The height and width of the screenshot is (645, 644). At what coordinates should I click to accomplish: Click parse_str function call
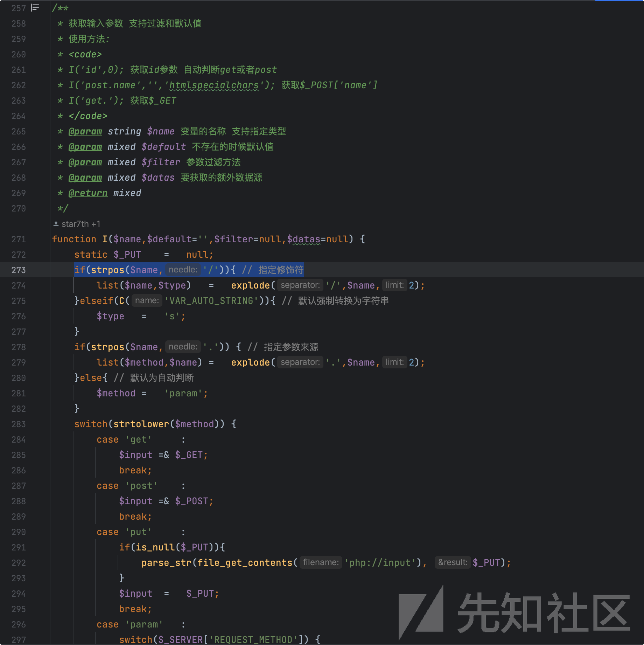(x=167, y=563)
